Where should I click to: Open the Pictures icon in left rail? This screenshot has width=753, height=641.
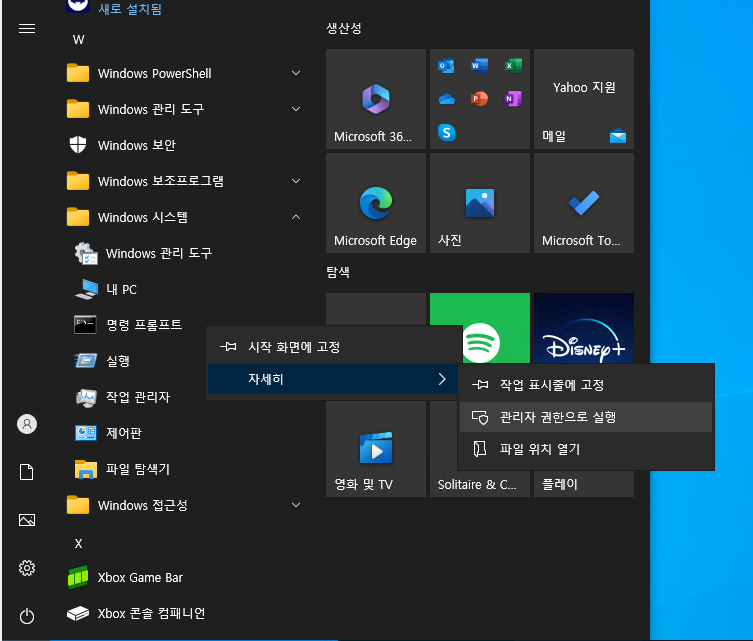click(x=27, y=520)
